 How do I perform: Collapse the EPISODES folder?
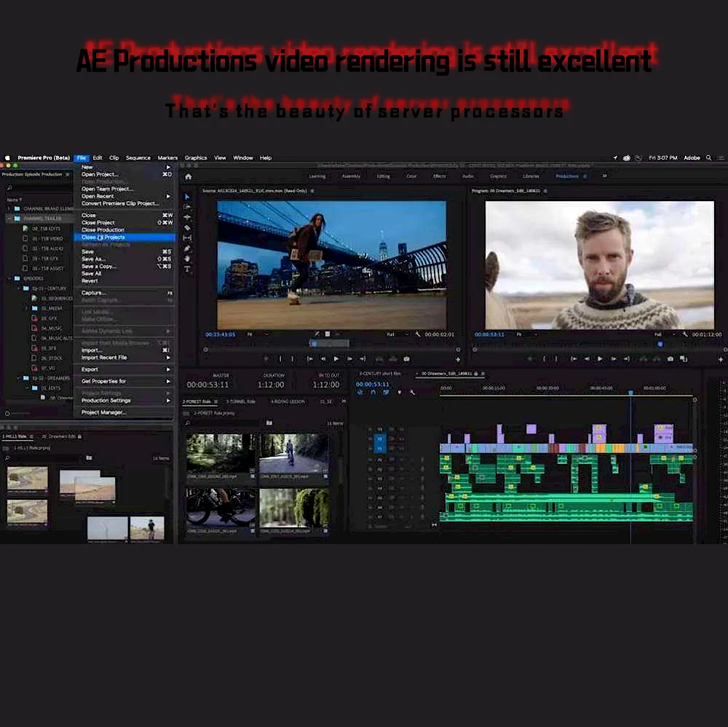tap(9, 278)
